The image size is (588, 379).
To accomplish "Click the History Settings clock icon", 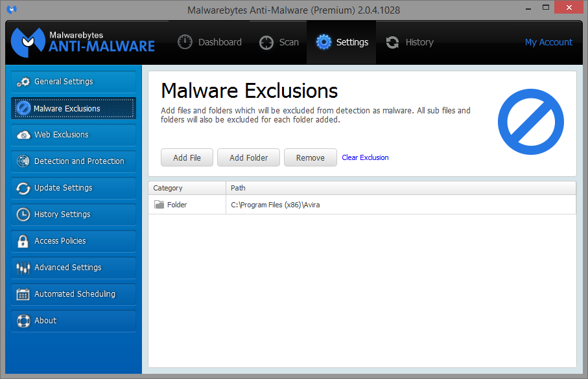I will coord(23,214).
